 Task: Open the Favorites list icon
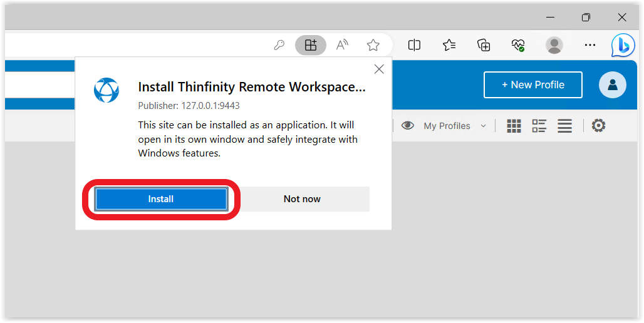449,45
